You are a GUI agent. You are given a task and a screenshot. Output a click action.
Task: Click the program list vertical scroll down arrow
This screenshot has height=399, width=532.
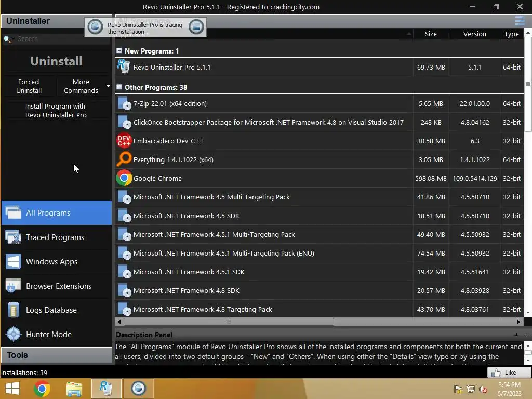[528, 313]
